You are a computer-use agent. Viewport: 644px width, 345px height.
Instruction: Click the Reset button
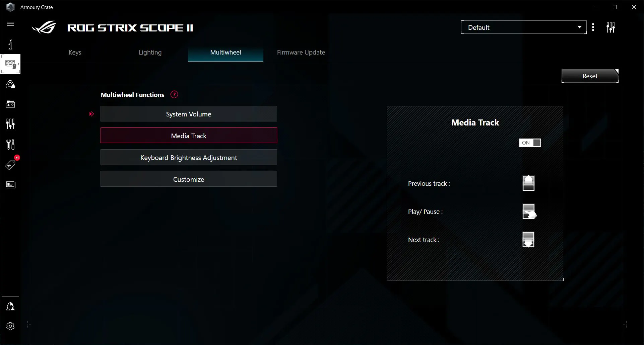590,76
